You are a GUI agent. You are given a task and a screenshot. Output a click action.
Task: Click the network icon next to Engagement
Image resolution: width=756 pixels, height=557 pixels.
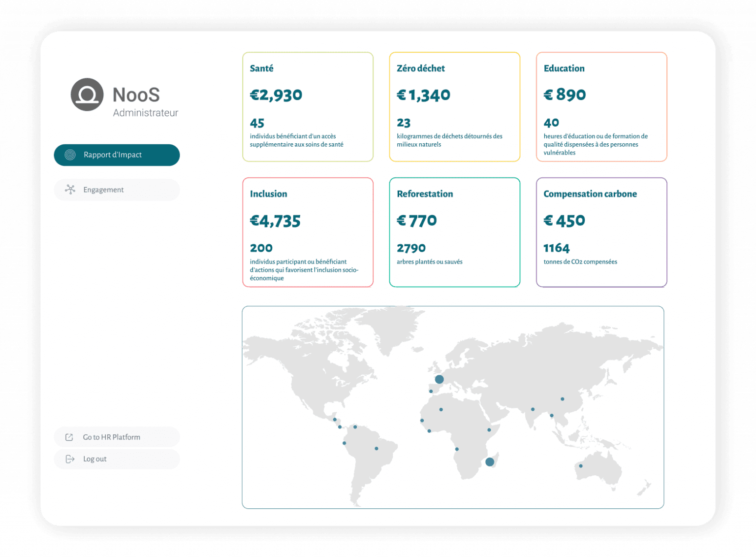69,190
